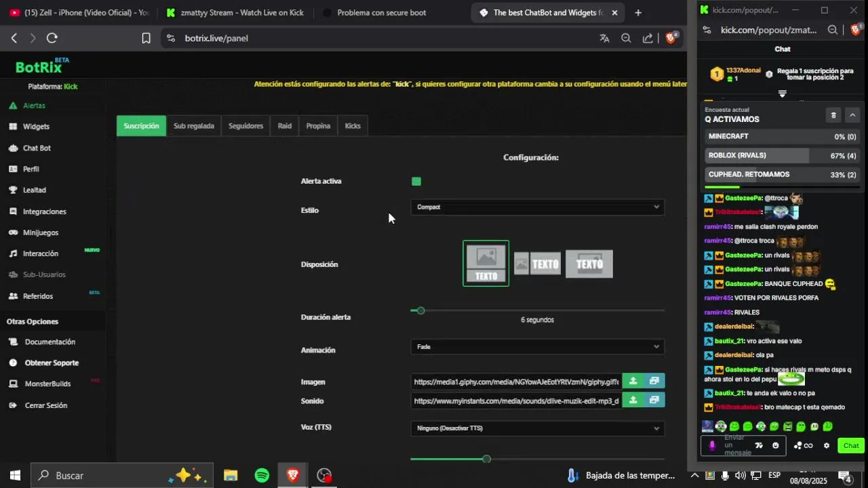Image resolution: width=868 pixels, height=488 pixels.
Task: Open the Chat Bot sidebar icon
Action: [x=13, y=148]
